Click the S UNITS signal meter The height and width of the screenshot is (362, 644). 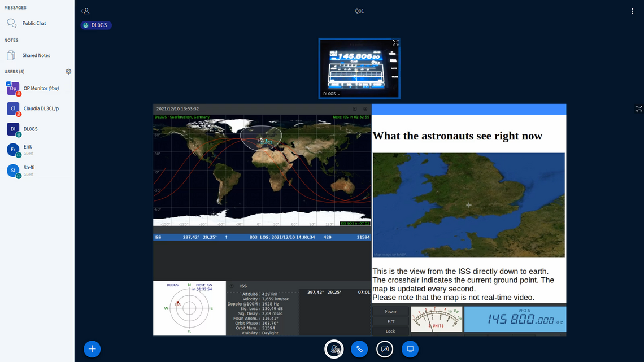[x=437, y=319]
